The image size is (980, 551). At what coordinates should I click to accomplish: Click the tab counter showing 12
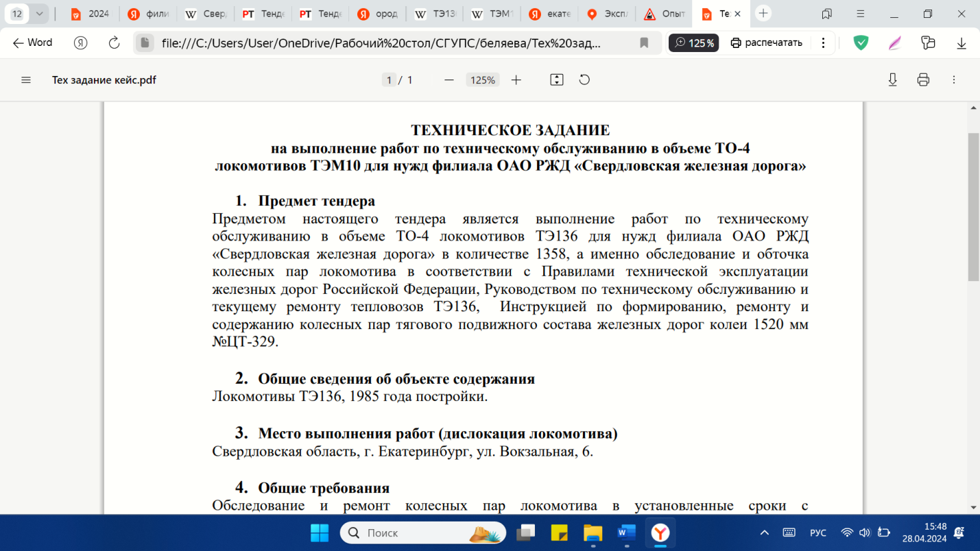pyautogui.click(x=17, y=14)
